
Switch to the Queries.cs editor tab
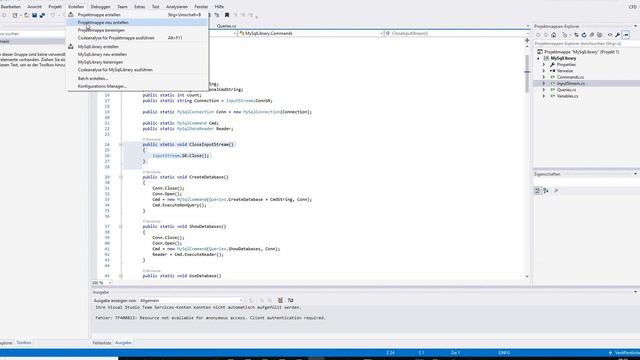pyautogui.click(x=227, y=26)
